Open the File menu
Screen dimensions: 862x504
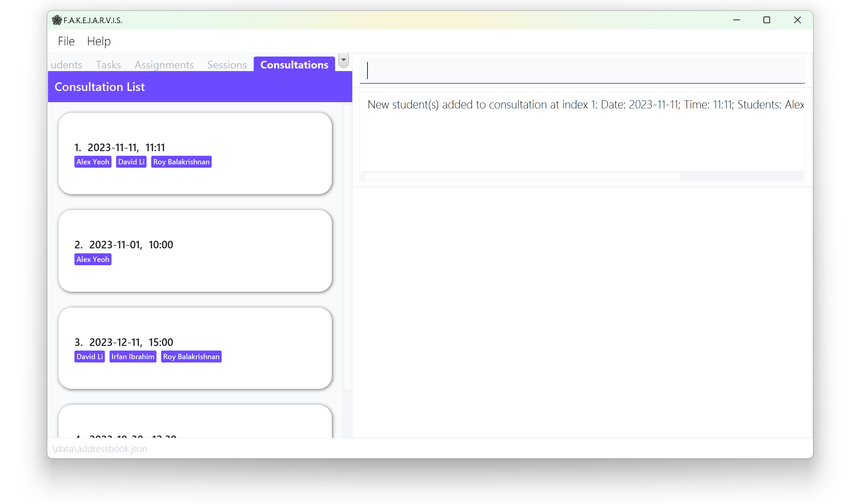tap(66, 41)
